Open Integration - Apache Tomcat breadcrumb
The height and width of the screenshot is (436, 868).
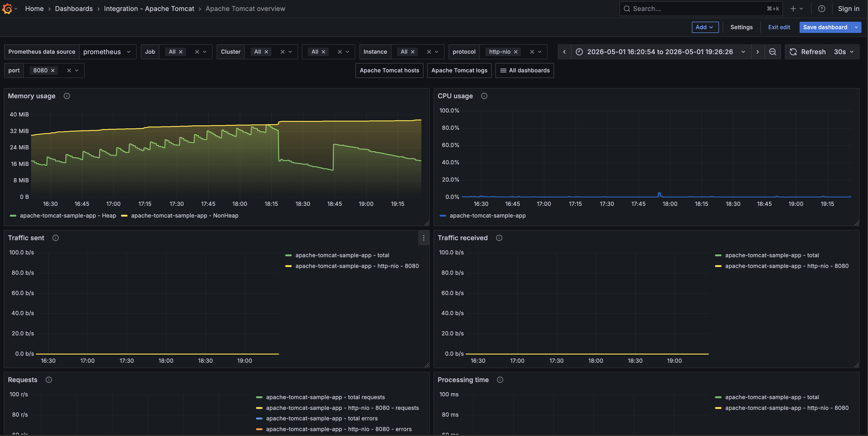(149, 9)
